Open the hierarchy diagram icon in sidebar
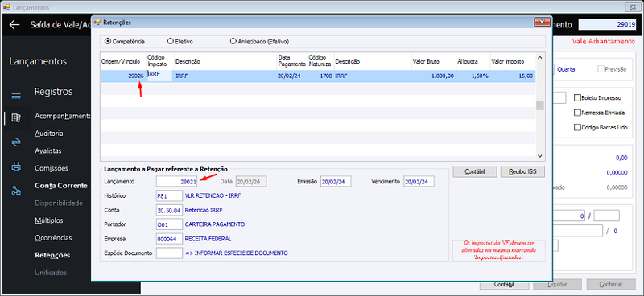This screenshot has width=644, height=296. pyautogui.click(x=16, y=190)
